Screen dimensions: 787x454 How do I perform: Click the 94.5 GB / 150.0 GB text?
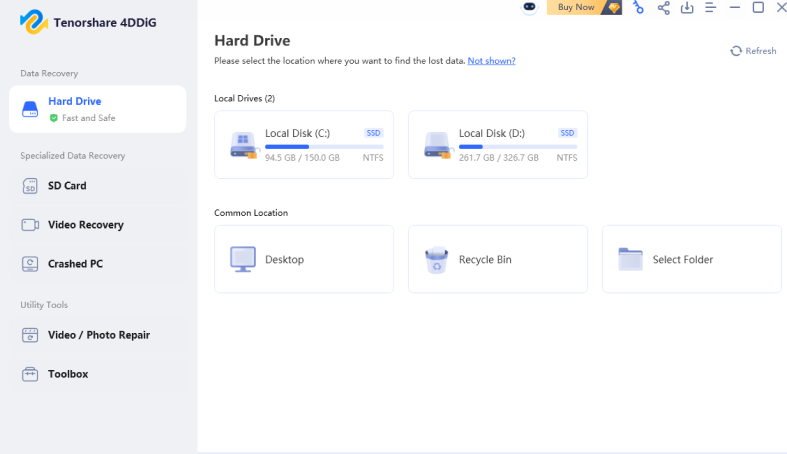point(302,158)
